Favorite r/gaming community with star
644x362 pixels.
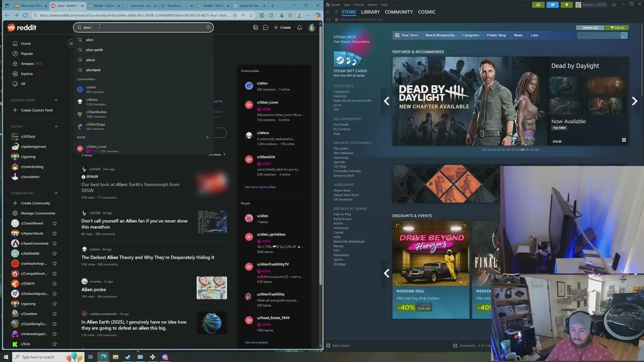tap(54, 304)
